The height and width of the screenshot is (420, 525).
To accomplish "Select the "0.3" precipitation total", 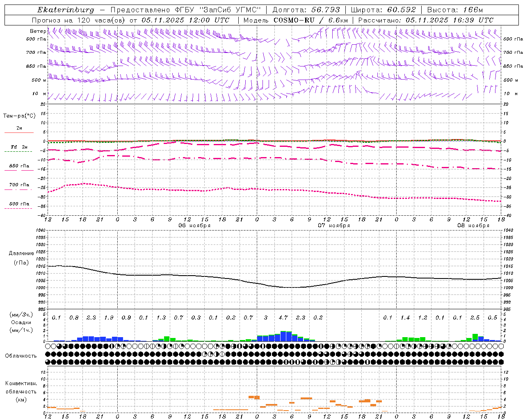I will [x=196, y=317].
